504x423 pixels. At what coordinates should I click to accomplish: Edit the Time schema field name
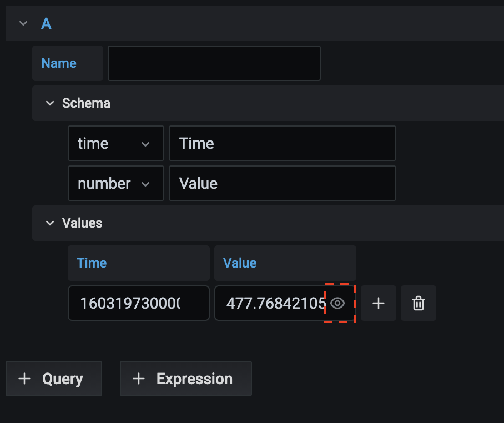click(282, 143)
